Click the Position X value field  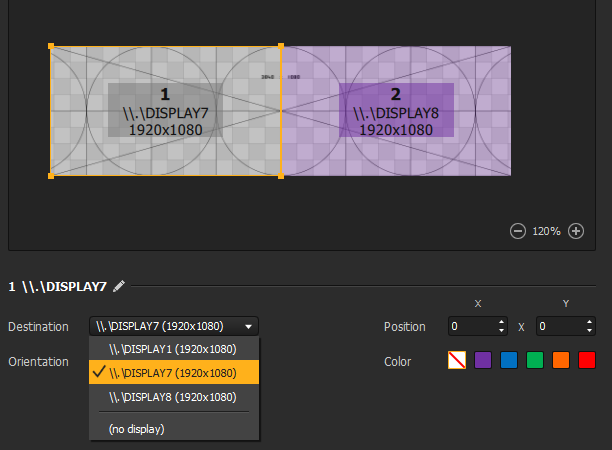(470, 326)
